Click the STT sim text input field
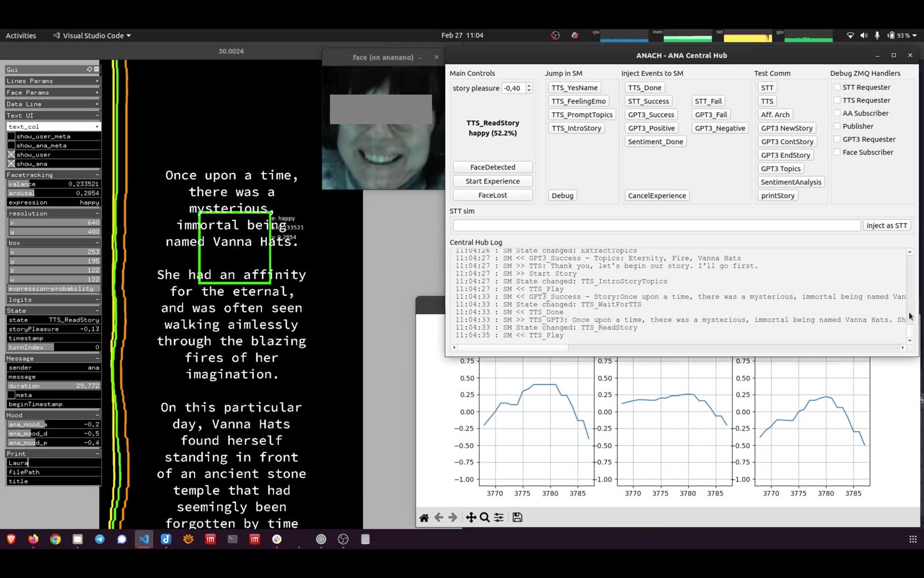Screen dimensions: 924x578 pyautogui.click(x=656, y=225)
